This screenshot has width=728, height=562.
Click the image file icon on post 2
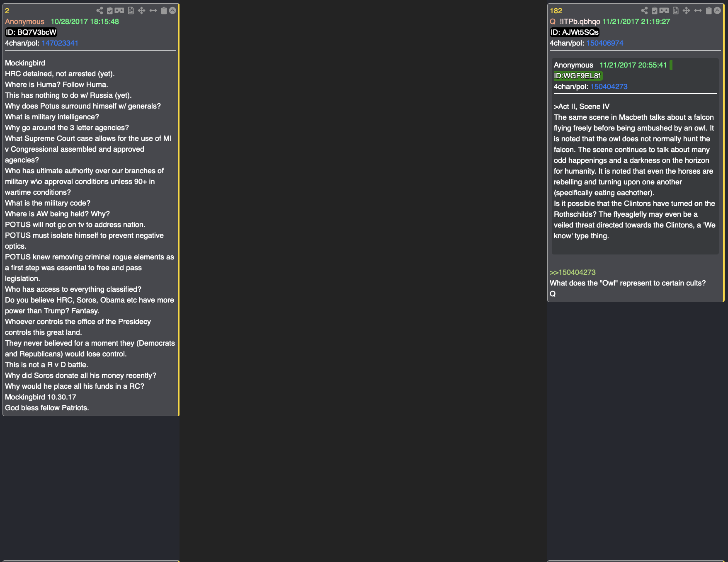[x=131, y=11]
